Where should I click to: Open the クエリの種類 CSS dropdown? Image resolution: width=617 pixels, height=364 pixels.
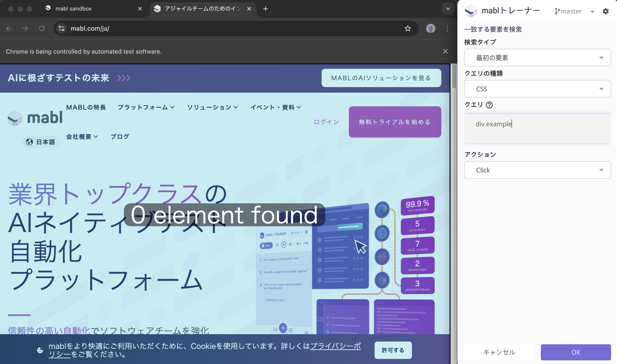point(537,89)
